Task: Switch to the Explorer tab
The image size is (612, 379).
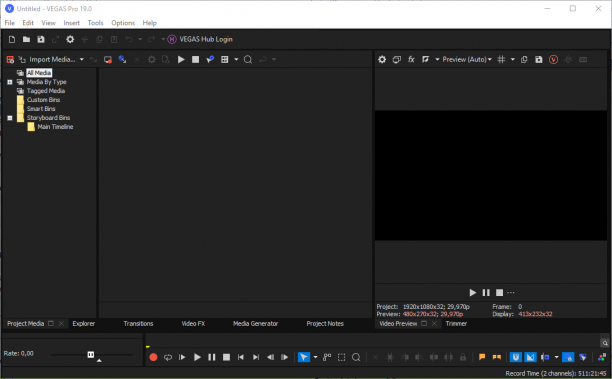Action: click(x=84, y=324)
